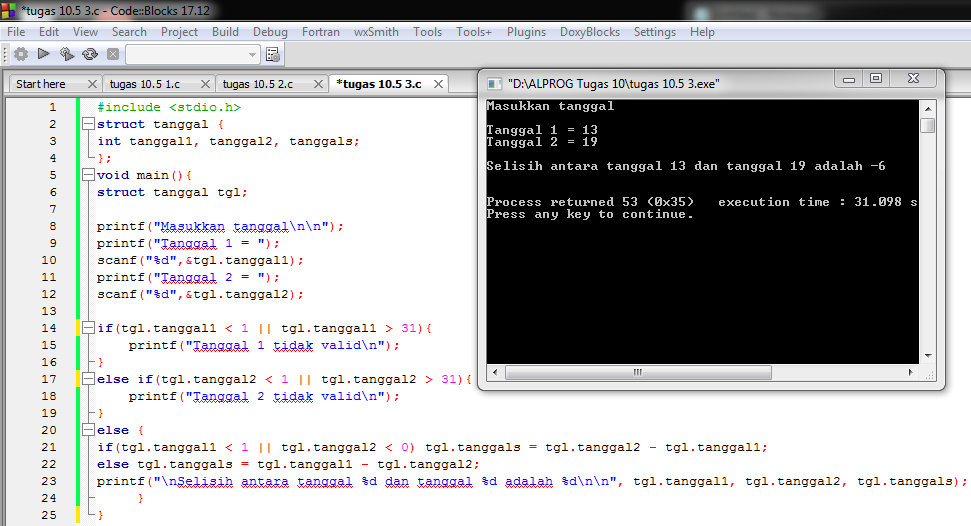The height and width of the screenshot is (526, 971).
Task: Open the View menu
Action: coord(85,32)
